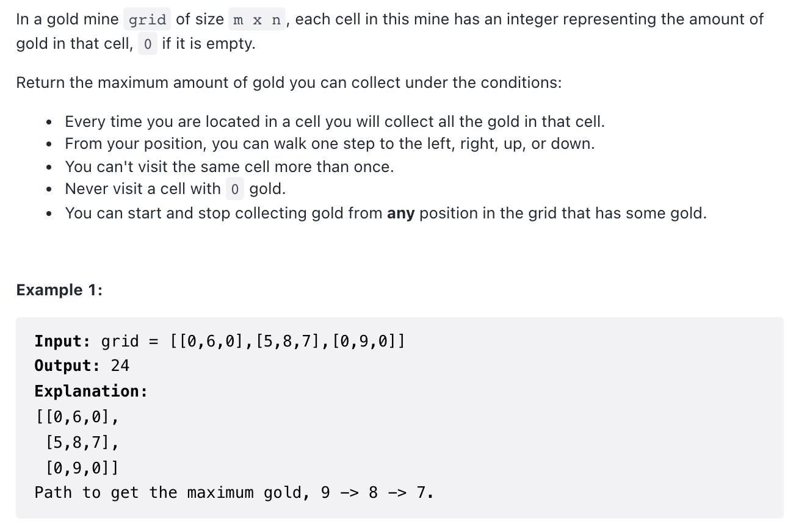Screen dimensions: 796x532
Task: Click the "Example 1:" heading
Action: [x=59, y=290]
